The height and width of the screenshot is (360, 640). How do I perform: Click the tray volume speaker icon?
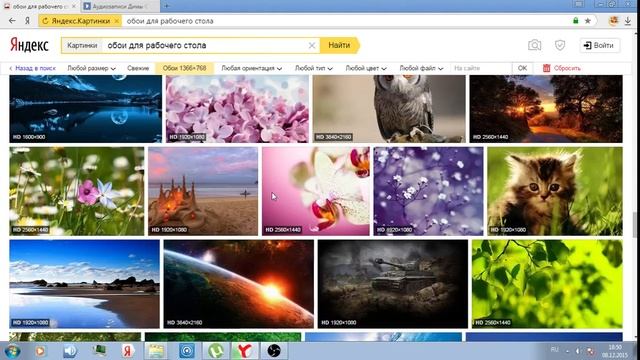pyautogui.click(x=578, y=351)
